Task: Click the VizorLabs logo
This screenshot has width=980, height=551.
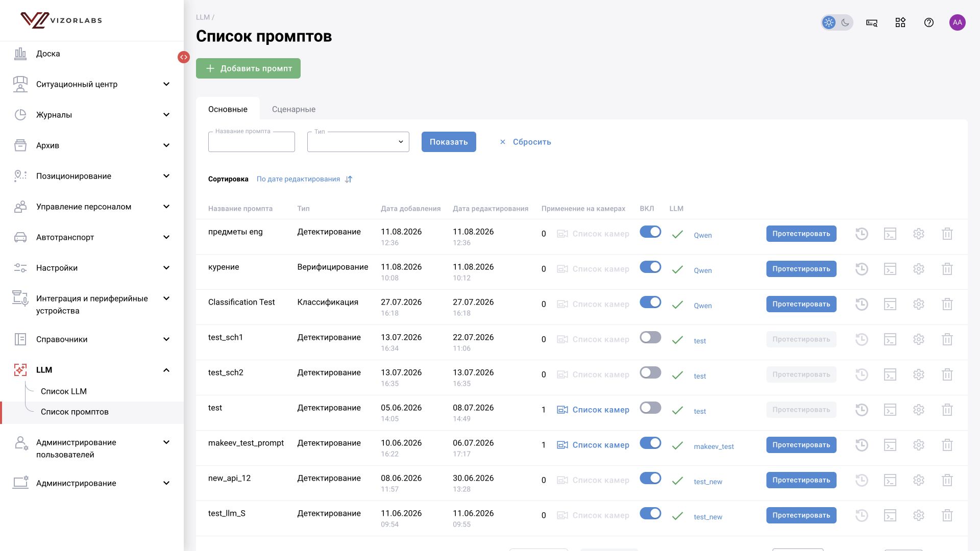Action: [61, 20]
